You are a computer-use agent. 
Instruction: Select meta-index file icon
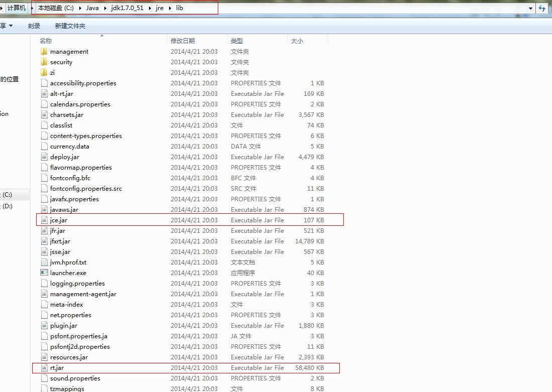coord(44,304)
